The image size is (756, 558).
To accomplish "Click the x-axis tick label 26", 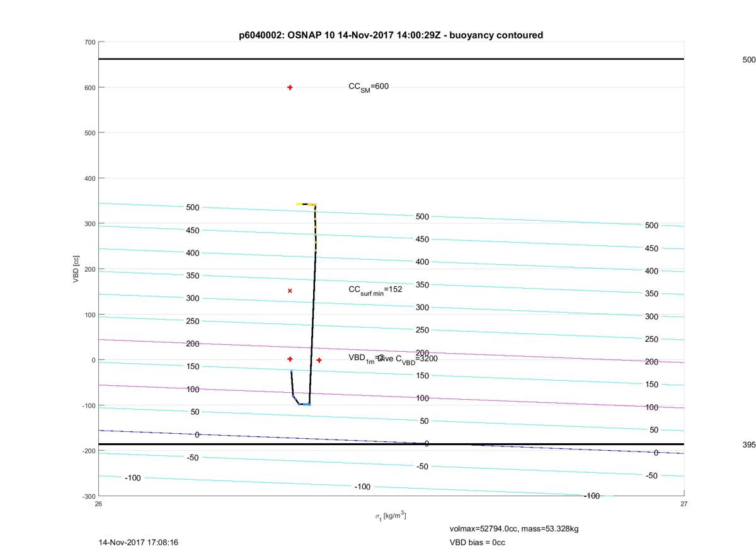I will [x=99, y=504].
